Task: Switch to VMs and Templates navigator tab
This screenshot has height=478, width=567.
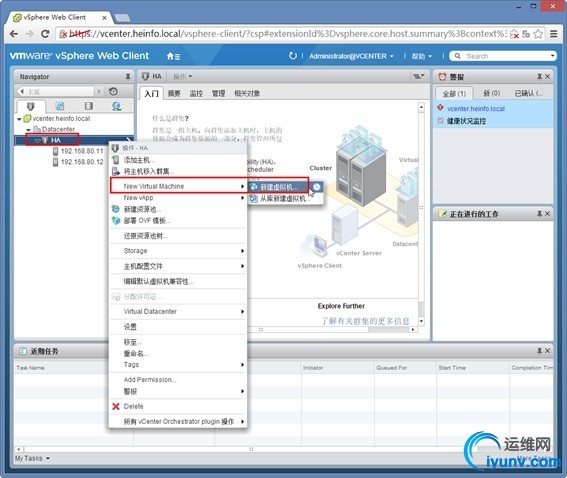Action: 60,106
